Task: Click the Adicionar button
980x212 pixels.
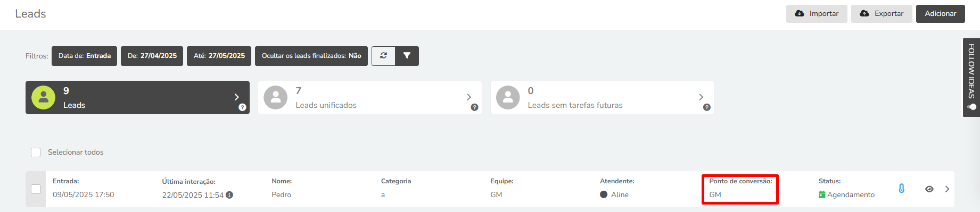Action: (x=940, y=14)
